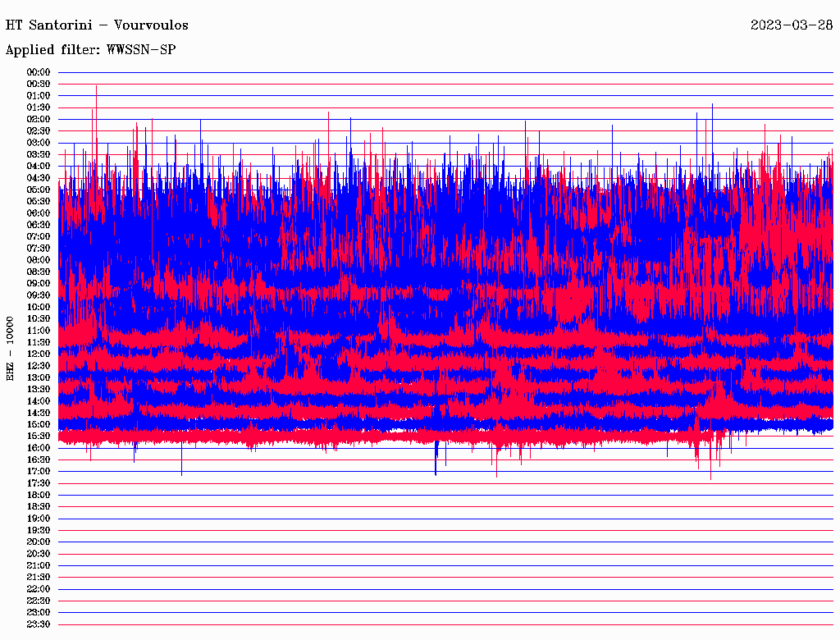This screenshot has height=640, width=840.
Task: Pick the 03:00 time label
Action: coord(39,143)
